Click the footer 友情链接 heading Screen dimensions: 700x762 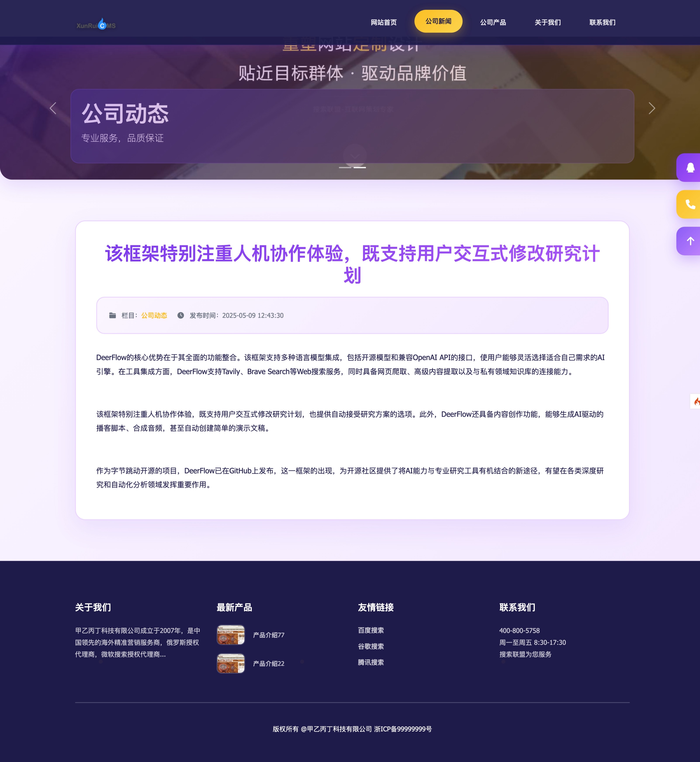tap(376, 607)
